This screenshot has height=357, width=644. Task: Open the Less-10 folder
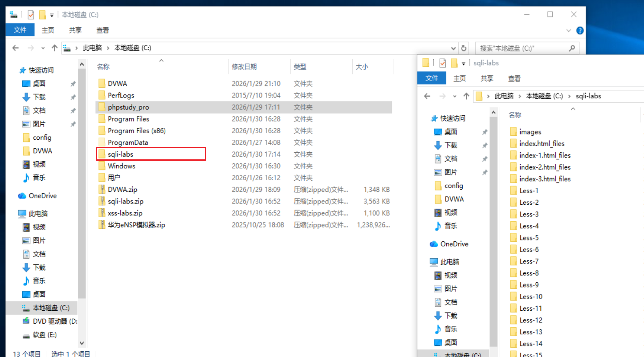[530, 296]
